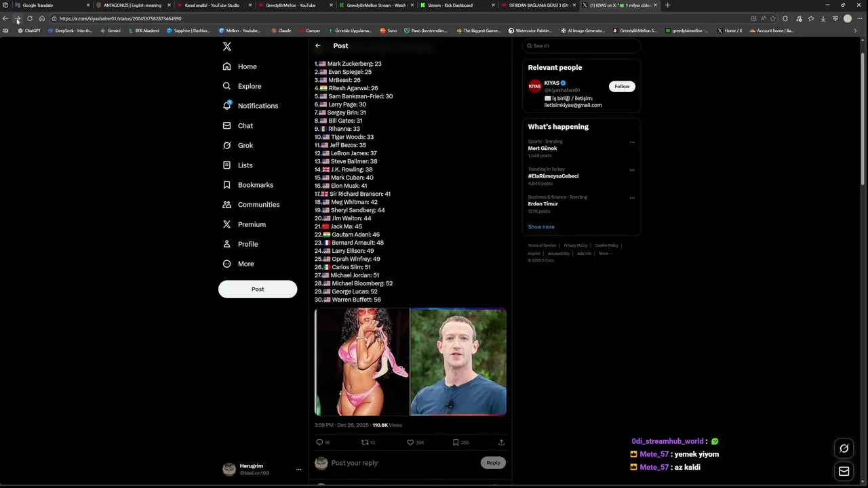Image resolution: width=868 pixels, height=488 pixels.
Task: Open the Home page from the sidebar
Action: click(x=240, y=66)
